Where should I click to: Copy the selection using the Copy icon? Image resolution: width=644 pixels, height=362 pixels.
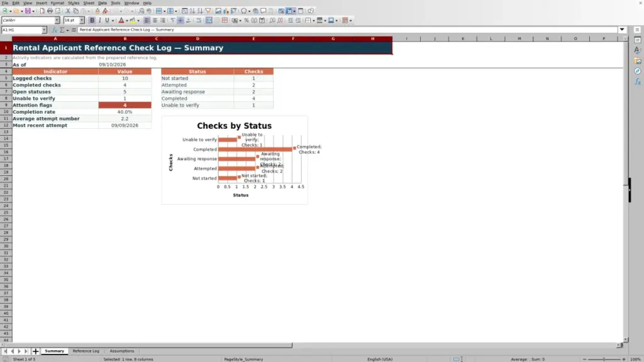[x=76, y=11]
